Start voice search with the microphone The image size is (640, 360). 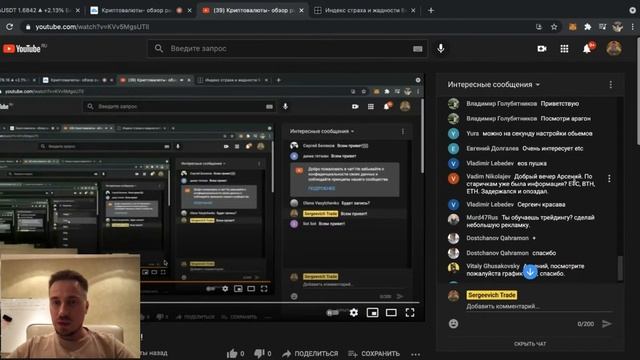441,48
